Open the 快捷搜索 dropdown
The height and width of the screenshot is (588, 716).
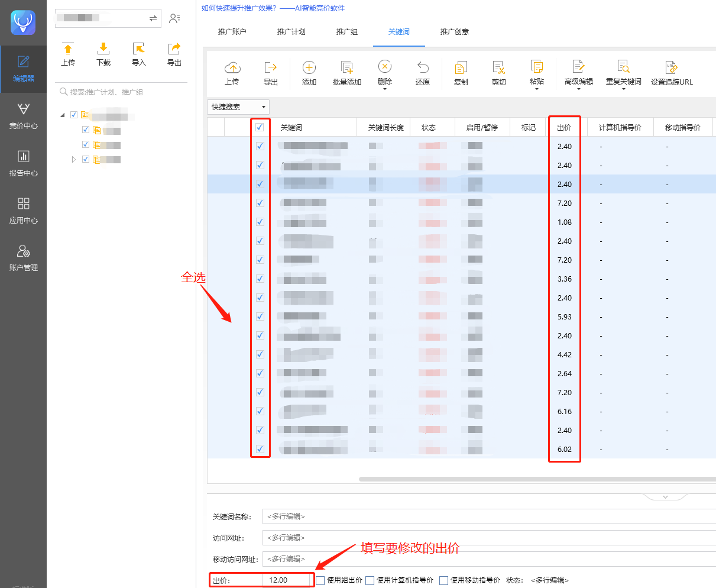click(238, 107)
